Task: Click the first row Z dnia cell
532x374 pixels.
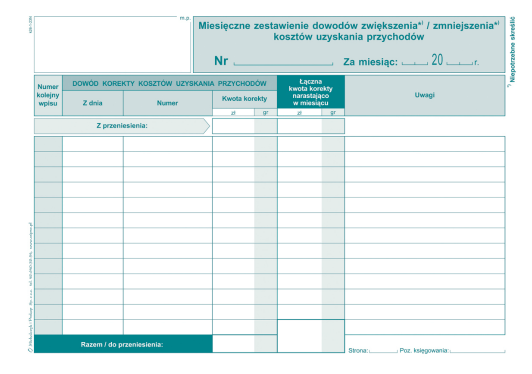Action: (x=93, y=144)
